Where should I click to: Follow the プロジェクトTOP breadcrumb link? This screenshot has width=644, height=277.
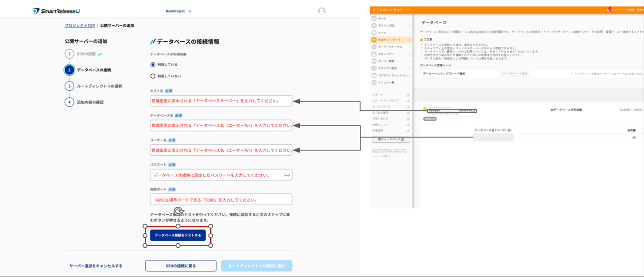click(x=79, y=26)
